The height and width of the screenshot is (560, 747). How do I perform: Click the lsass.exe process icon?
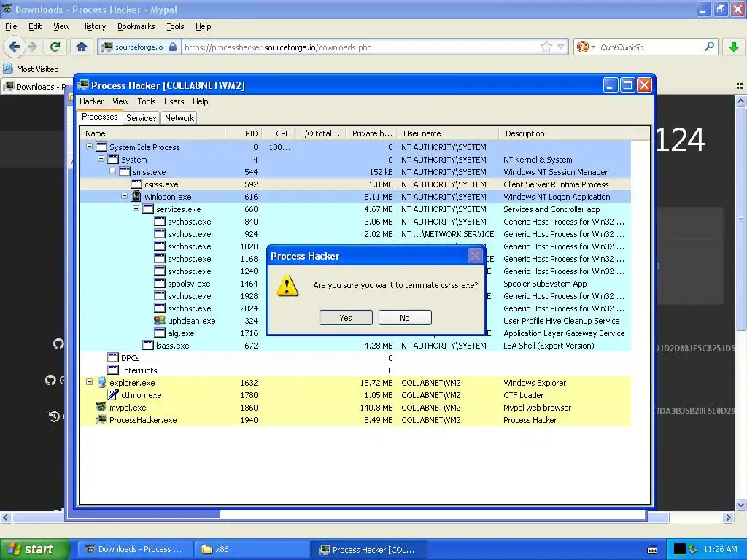pyautogui.click(x=148, y=345)
